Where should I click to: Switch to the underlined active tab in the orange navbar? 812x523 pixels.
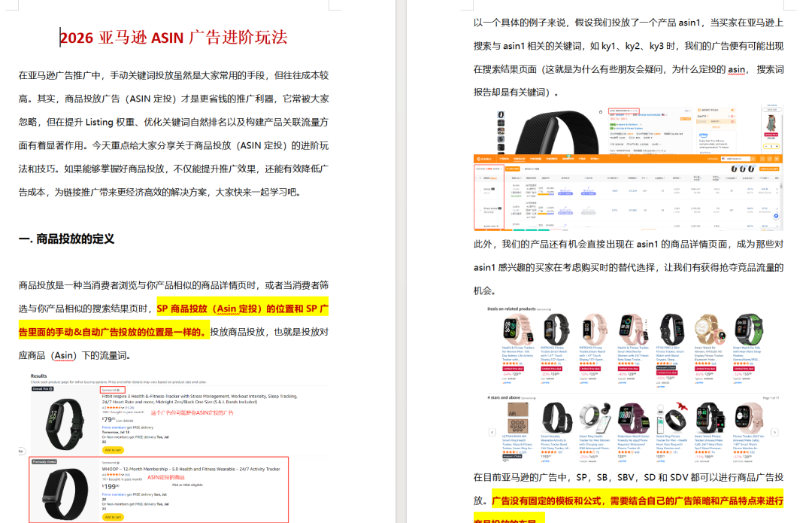tap(518, 160)
